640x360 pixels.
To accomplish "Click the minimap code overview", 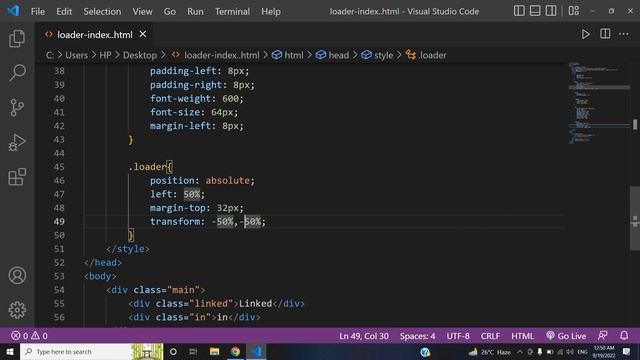I will (598, 103).
